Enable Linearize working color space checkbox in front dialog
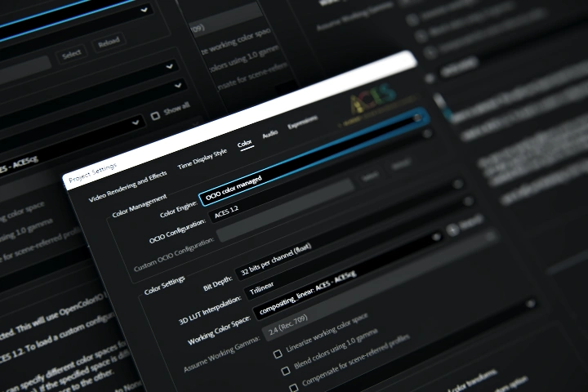 click(278, 354)
